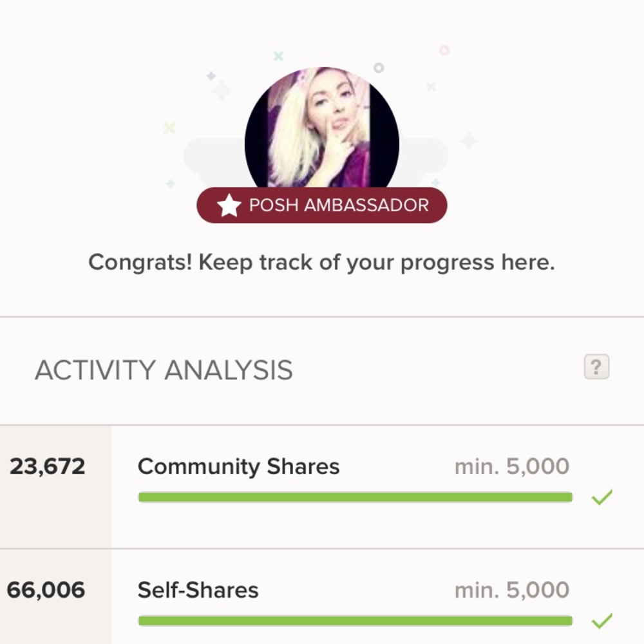Click the gray ring decoration near the profile photo
The width and height of the screenshot is (644, 644).
tap(379, 68)
